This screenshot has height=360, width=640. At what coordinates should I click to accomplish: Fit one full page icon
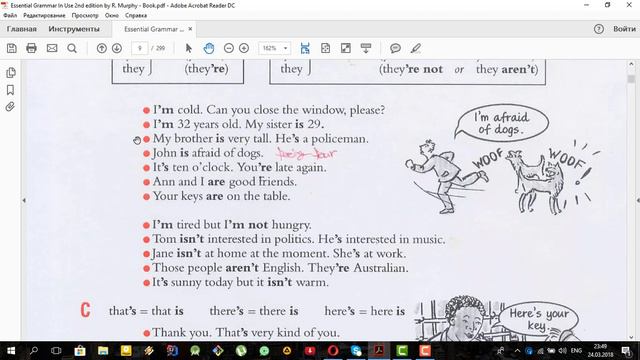[325, 48]
